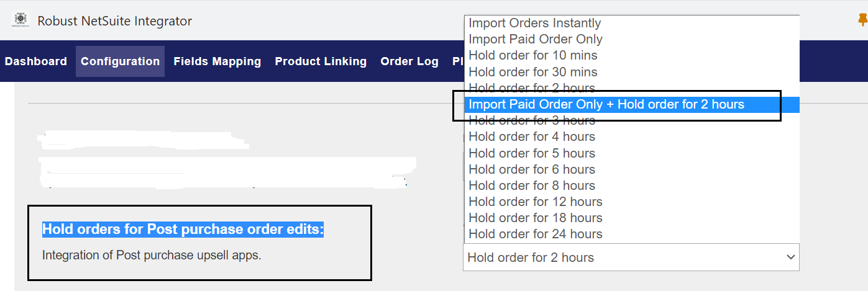Open the Dashboard tab
Screen dimensions: 868x291
point(36,61)
